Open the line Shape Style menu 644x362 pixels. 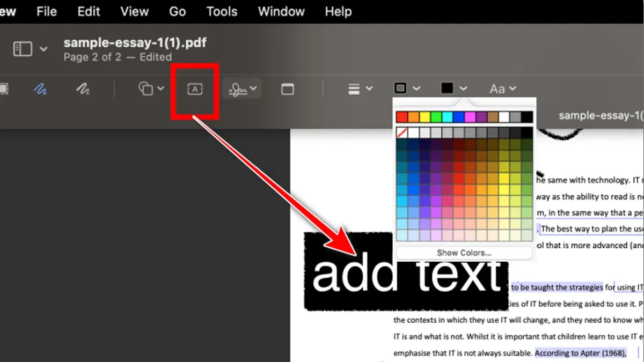pos(360,89)
